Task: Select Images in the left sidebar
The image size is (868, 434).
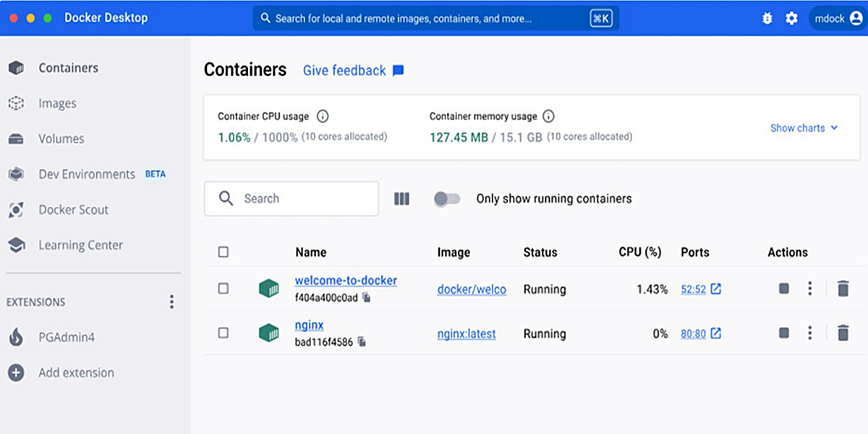Action: tap(56, 103)
